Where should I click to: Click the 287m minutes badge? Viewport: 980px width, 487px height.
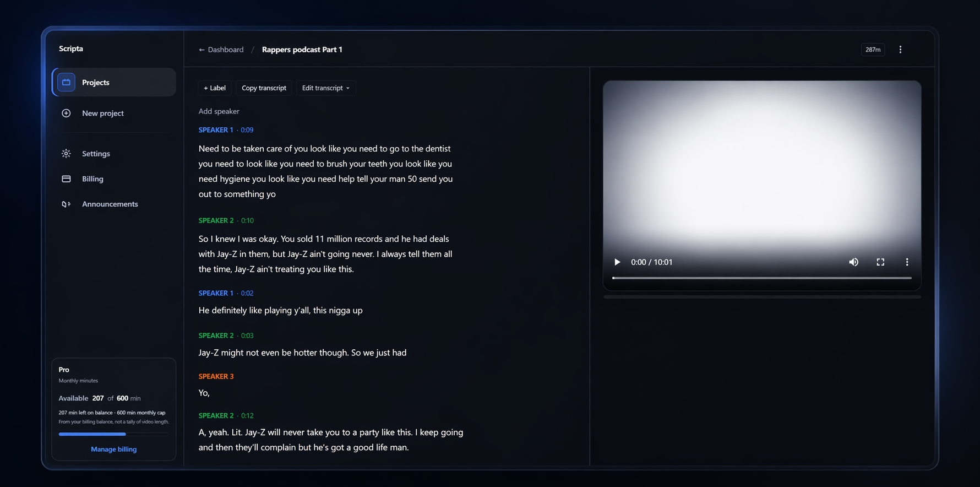[873, 50]
